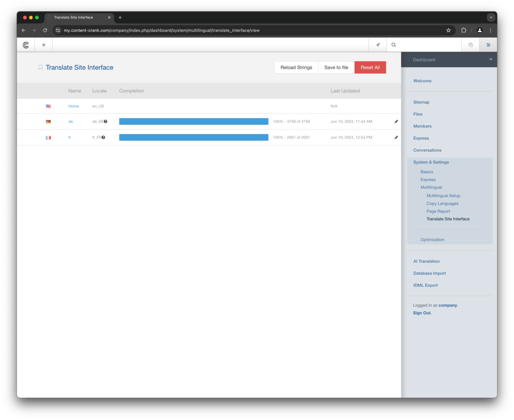Viewport: 514px width, 420px height.
Task: Click Save to file button
Action: click(x=336, y=67)
